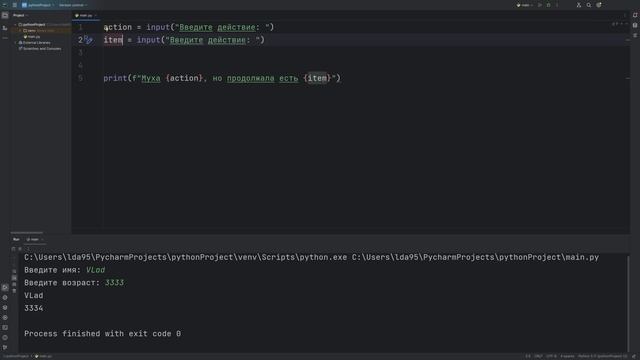Viewport: 640px width, 360px height.
Task: Open the Notifications tool window
Action: (x=635, y=15)
